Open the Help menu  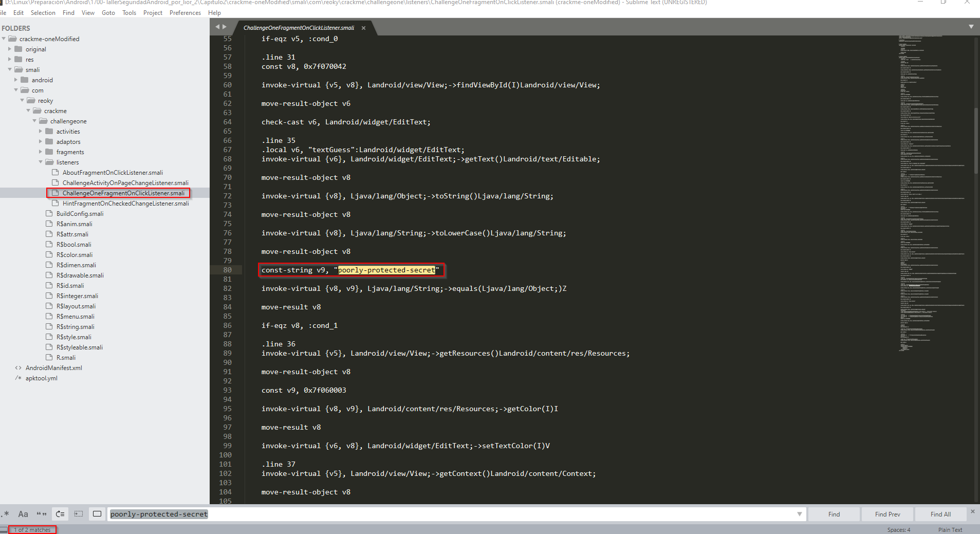pyautogui.click(x=214, y=12)
